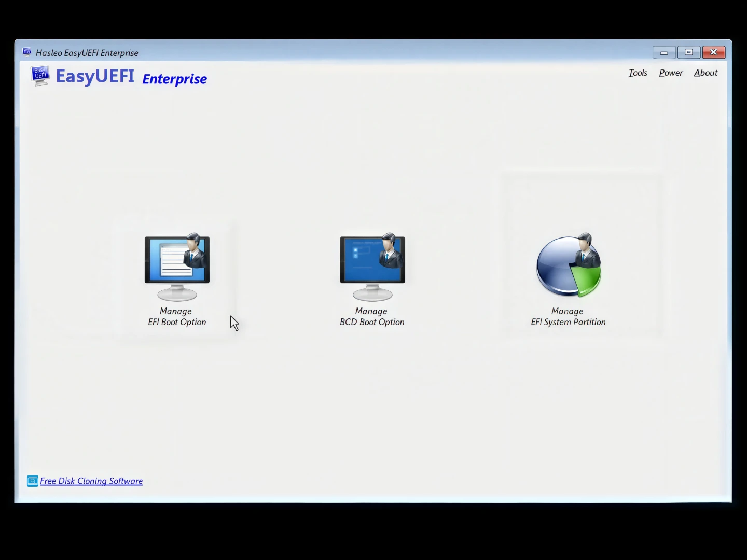747x560 pixels.
Task: Open the Manage BCD Boot Option monitor icon
Action: point(372,267)
